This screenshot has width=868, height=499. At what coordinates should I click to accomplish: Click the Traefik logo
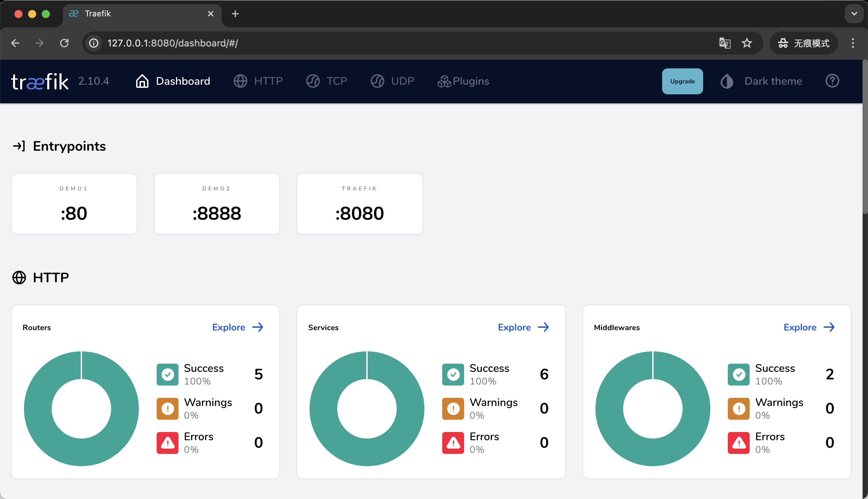pos(40,81)
